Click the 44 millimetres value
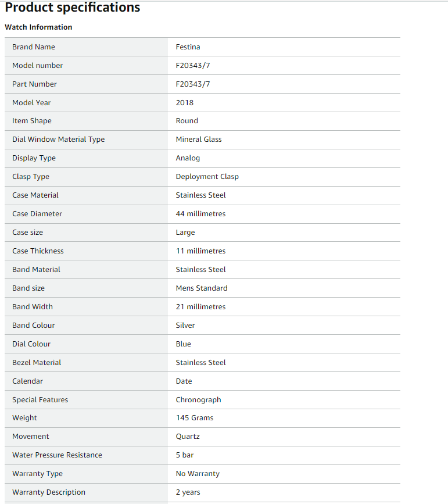This screenshot has height=504, width=448. pos(200,214)
